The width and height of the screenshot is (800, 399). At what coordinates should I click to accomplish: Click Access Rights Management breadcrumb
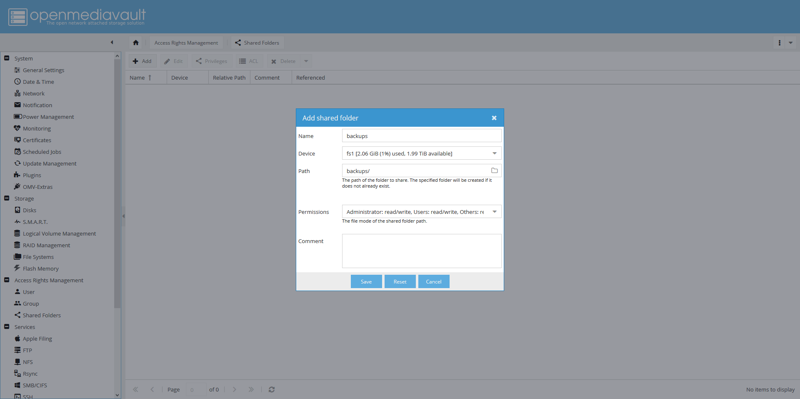pyautogui.click(x=186, y=43)
